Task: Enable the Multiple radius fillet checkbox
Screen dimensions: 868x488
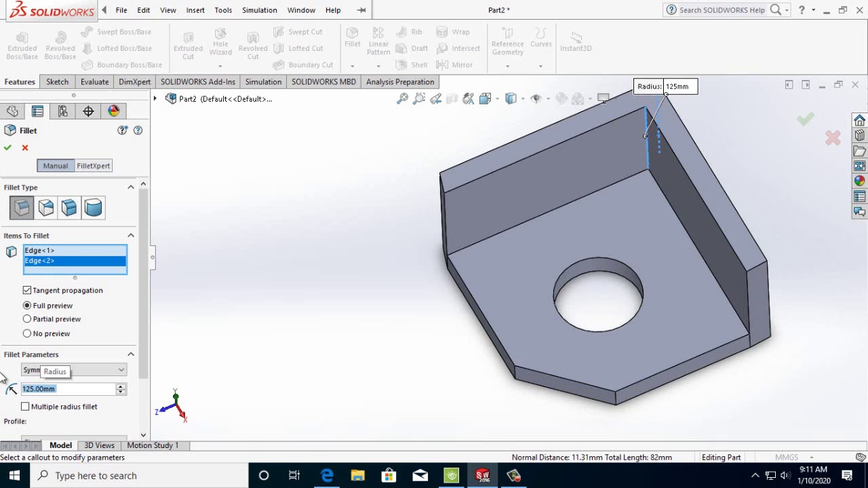Action: (x=25, y=407)
